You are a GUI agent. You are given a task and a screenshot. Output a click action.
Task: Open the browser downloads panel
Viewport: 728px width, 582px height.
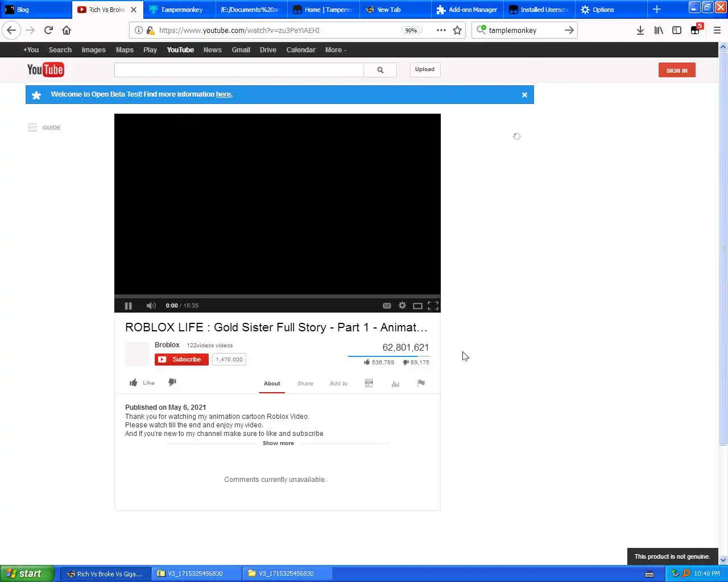640,30
